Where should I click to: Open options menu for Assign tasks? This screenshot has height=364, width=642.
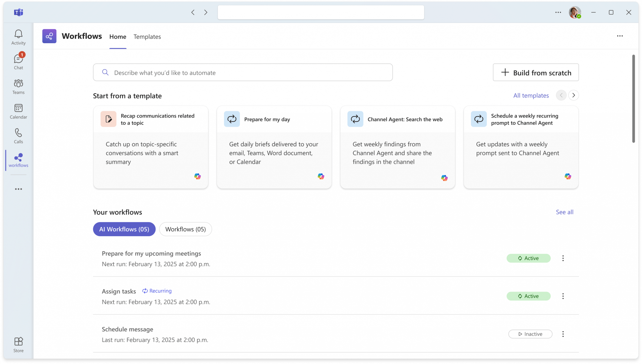coord(563,296)
